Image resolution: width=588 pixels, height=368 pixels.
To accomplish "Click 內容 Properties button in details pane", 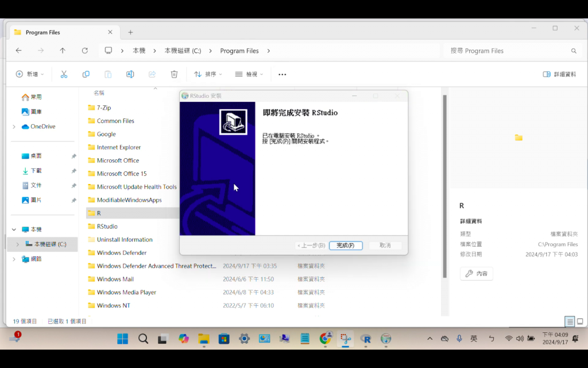I will [476, 274].
